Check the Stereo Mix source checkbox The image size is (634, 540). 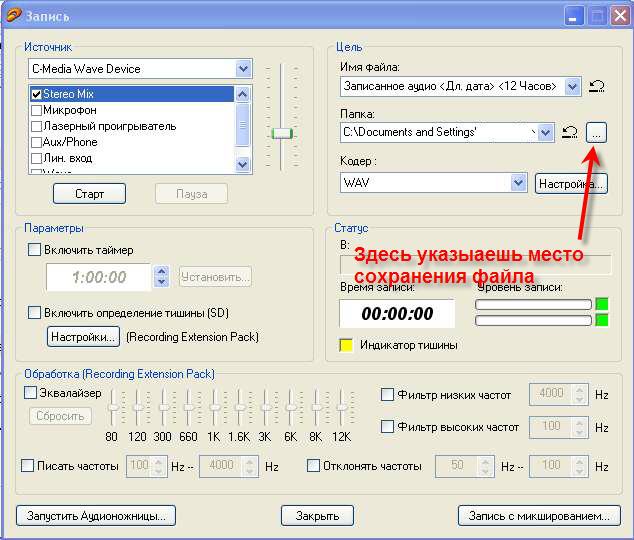point(36,94)
